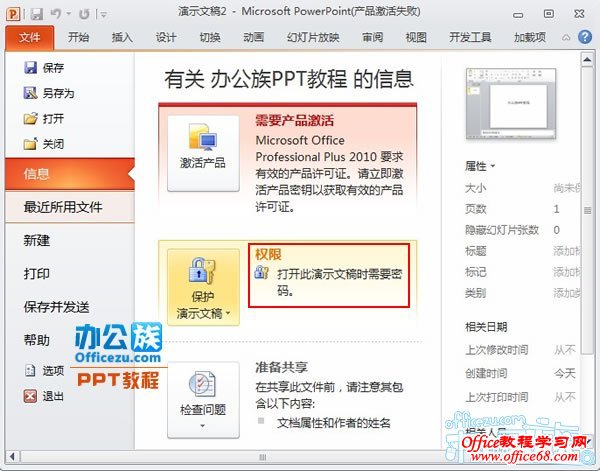Switch to the 设计 ribbon tab
The image size is (600, 471).
pyautogui.click(x=166, y=37)
